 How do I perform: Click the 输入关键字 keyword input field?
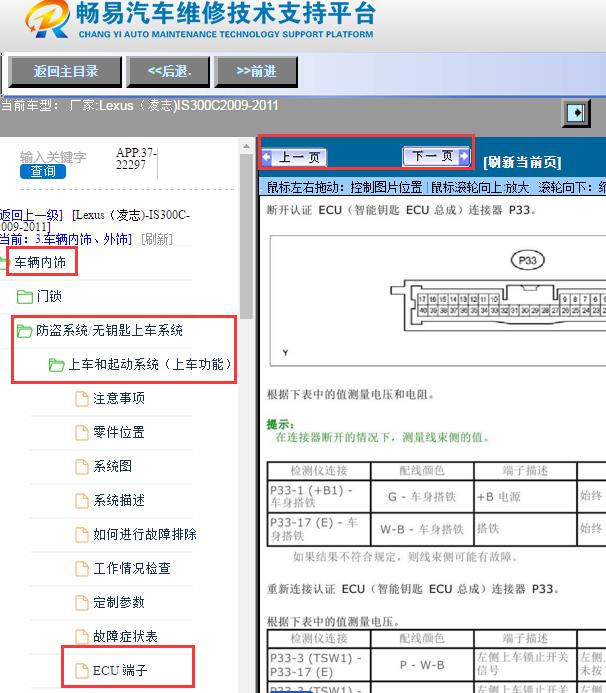click(x=53, y=157)
